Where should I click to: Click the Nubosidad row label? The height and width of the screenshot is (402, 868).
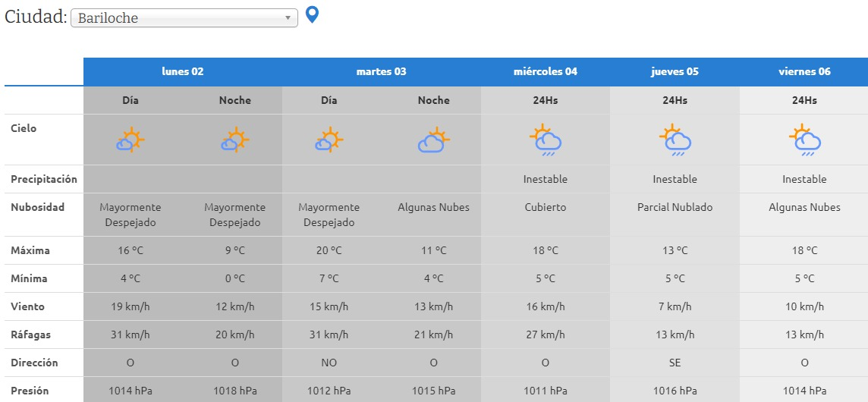(38, 207)
